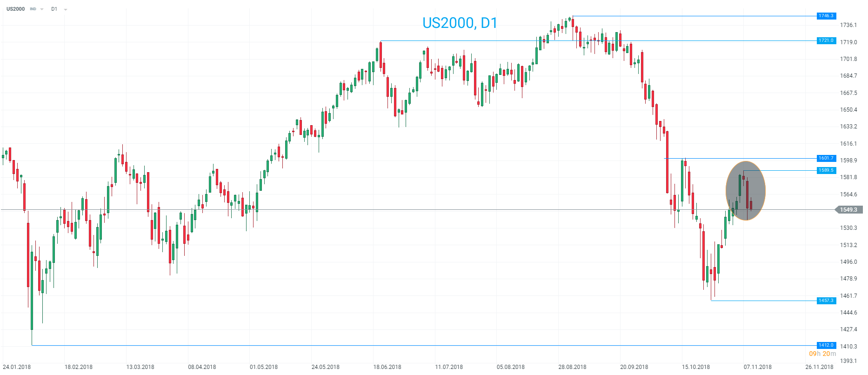Image resolution: width=868 pixels, height=375 pixels.
Task: Click the IND instrument type tag
Action: pyautogui.click(x=33, y=9)
